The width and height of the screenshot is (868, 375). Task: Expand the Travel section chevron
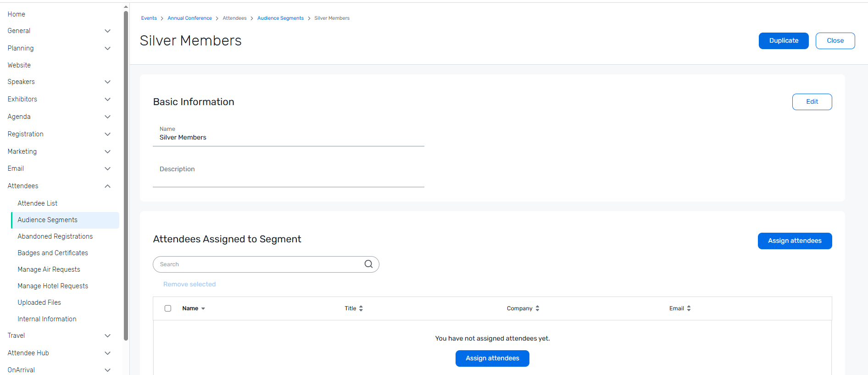pyautogui.click(x=107, y=336)
